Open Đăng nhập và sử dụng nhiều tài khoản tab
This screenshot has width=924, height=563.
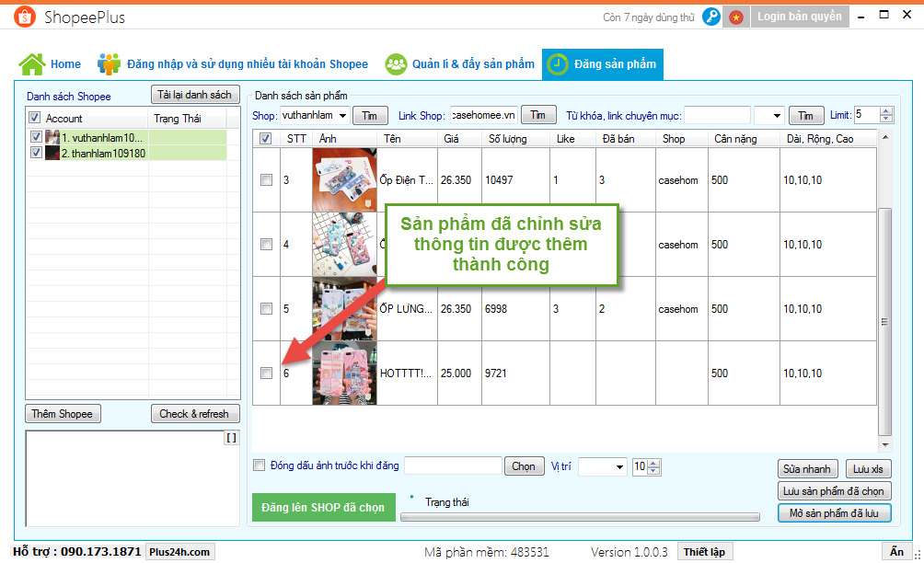[247, 64]
